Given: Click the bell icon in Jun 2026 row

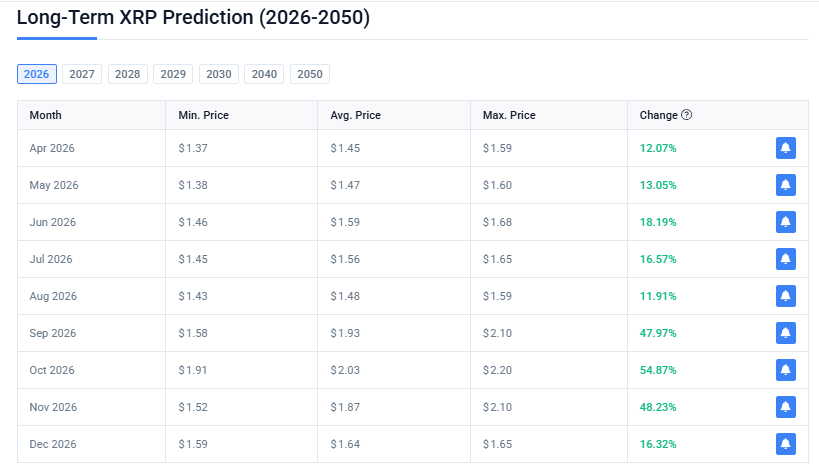Looking at the screenshot, I should coord(785,222).
